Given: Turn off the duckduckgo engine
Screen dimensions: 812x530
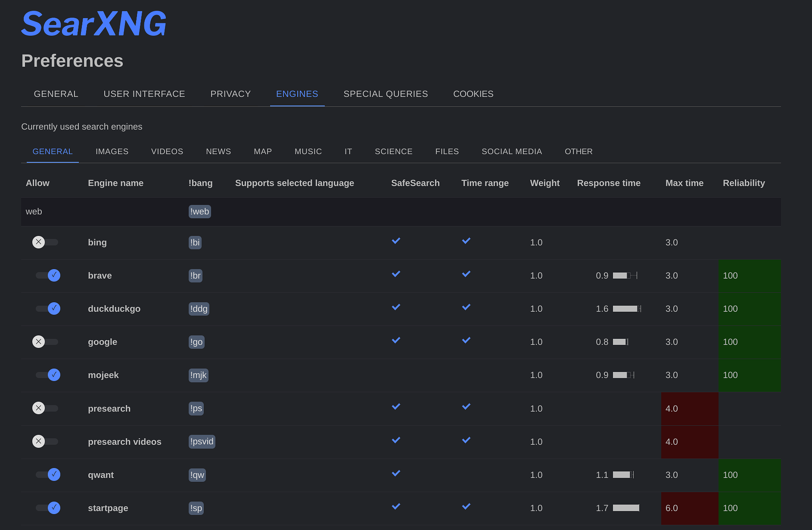Looking at the screenshot, I should click(x=48, y=308).
